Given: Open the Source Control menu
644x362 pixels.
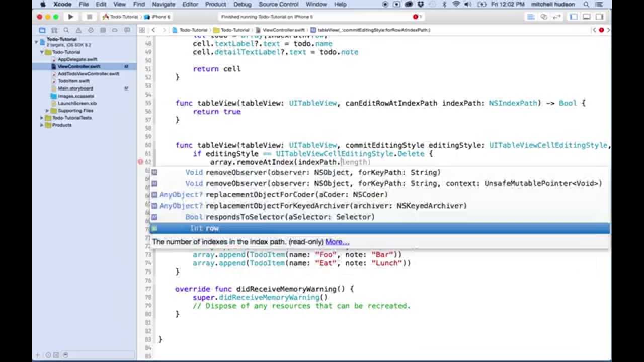Looking at the screenshot, I should [278, 5].
